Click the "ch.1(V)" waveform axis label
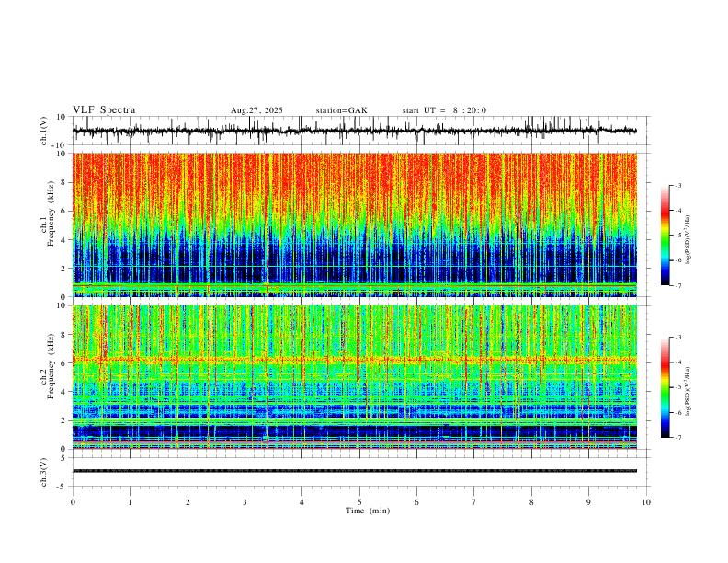 click(x=44, y=131)
